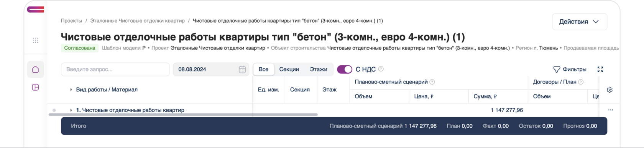Viewport: 644px width, 148px height.
Task: Open the apps grid dots icon
Action: coord(35,40)
